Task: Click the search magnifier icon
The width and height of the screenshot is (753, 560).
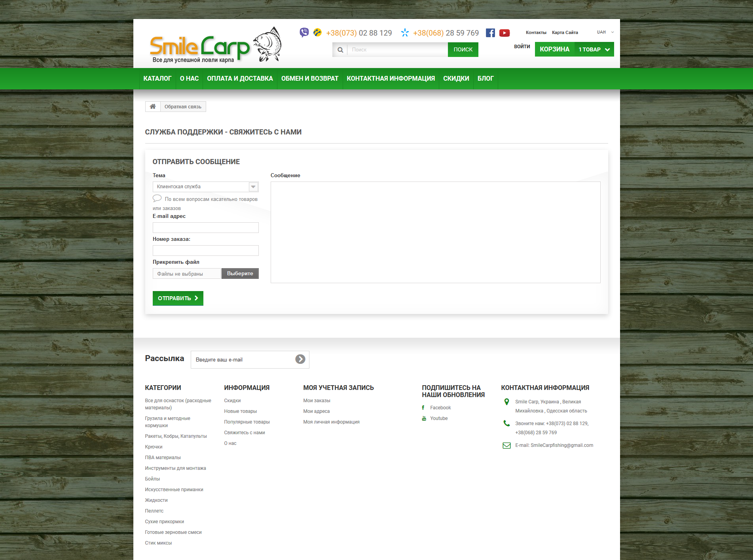Action: click(340, 50)
